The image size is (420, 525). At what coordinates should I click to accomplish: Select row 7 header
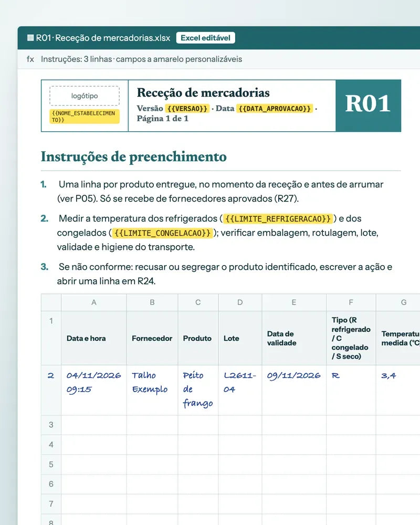(x=51, y=504)
